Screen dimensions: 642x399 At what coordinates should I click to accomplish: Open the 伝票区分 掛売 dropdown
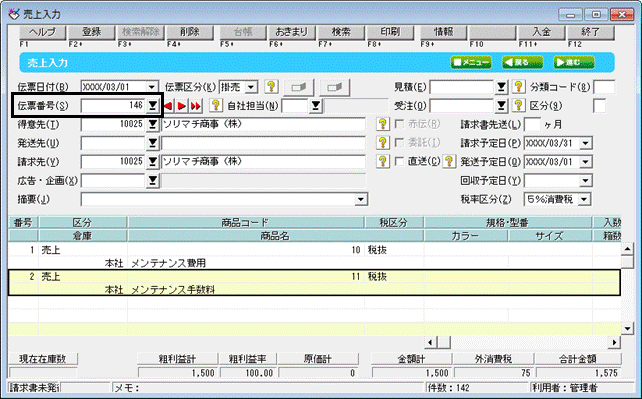point(251,87)
